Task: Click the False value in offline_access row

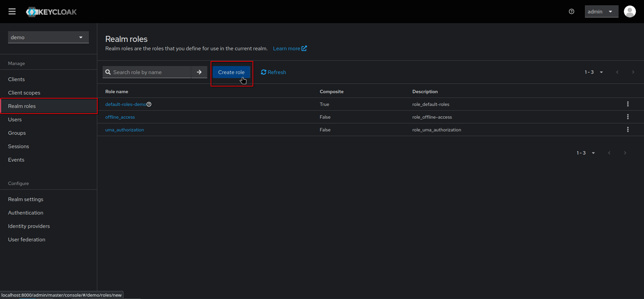Action: coord(325,117)
